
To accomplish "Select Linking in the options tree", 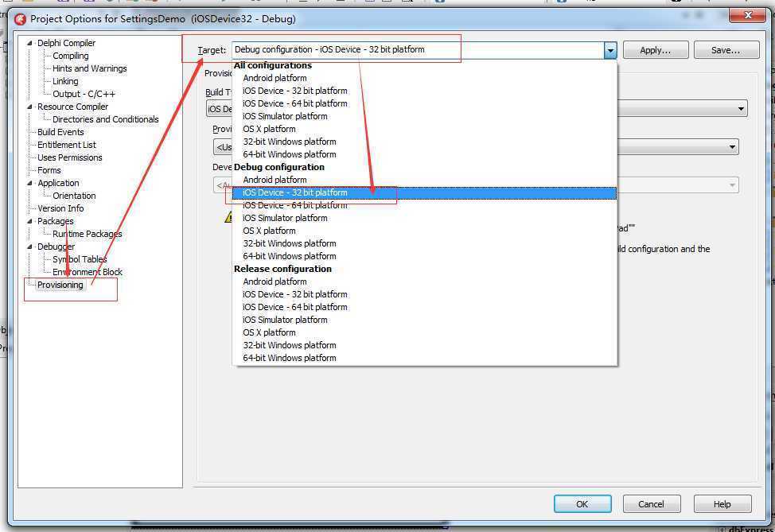I will pyautogui.click(x=65, y=81).
